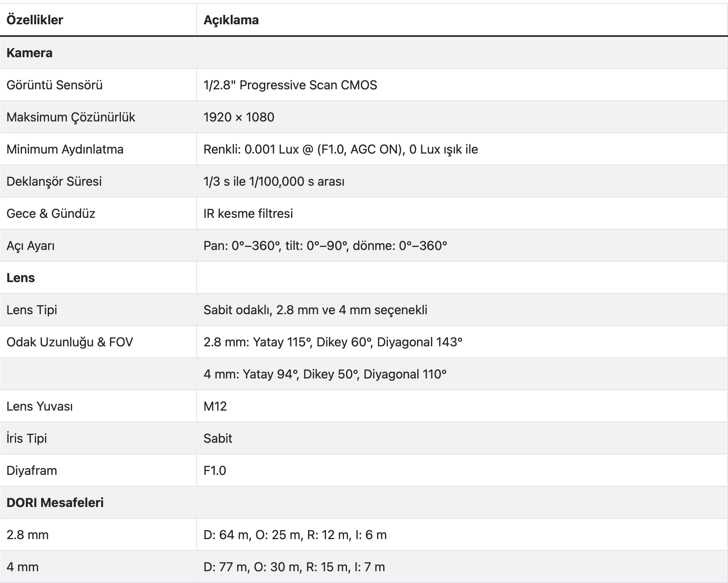Click the Minimum Aydınlatma row label
728x583 pixels.
point(65,149)
